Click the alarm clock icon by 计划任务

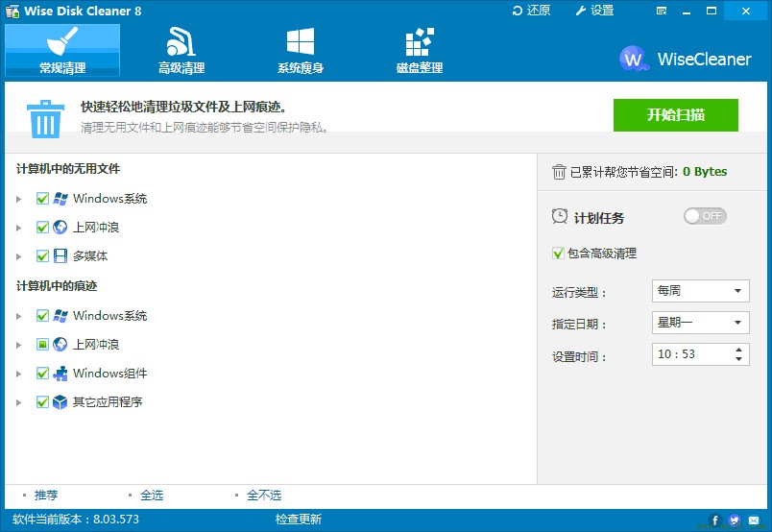[x=559, y=216]
